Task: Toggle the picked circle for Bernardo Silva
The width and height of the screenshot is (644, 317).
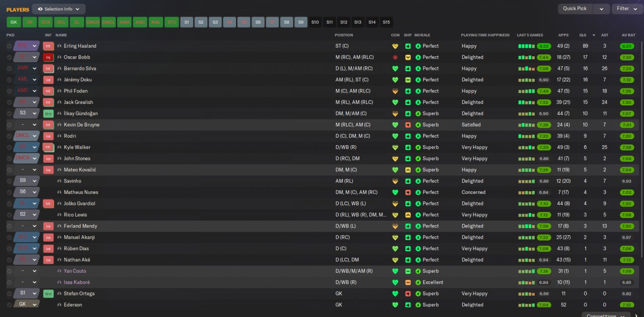Action: (x=9, y=68)
